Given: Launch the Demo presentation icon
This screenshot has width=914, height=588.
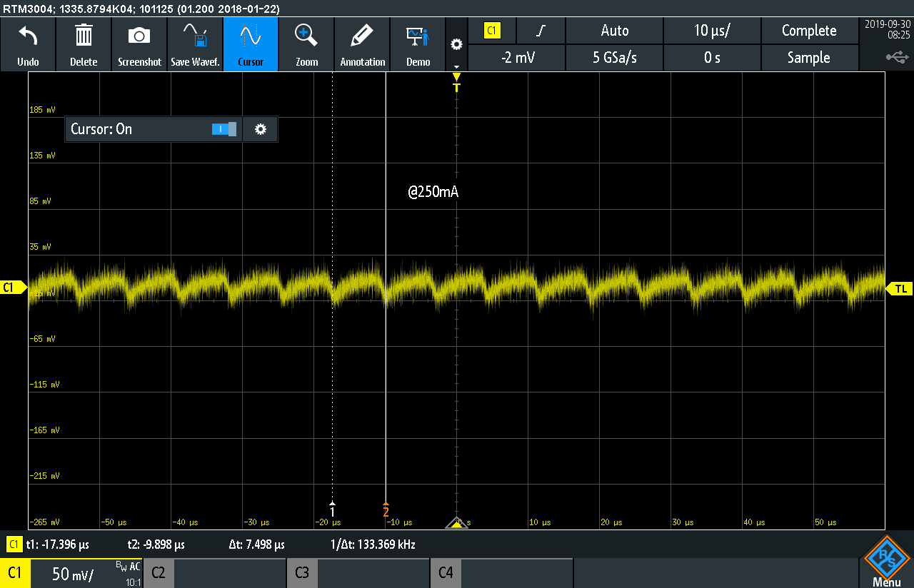Looking at the screenshot, I should 418,44.
